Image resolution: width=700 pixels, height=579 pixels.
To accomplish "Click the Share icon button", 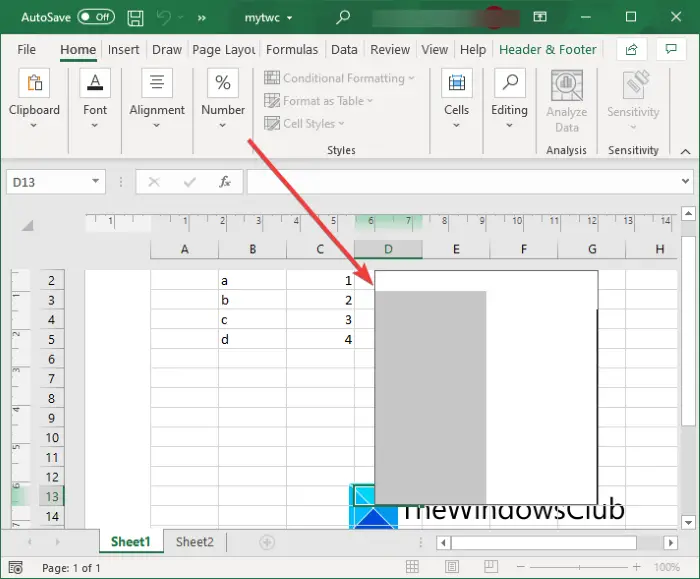I will pos(631,49).
